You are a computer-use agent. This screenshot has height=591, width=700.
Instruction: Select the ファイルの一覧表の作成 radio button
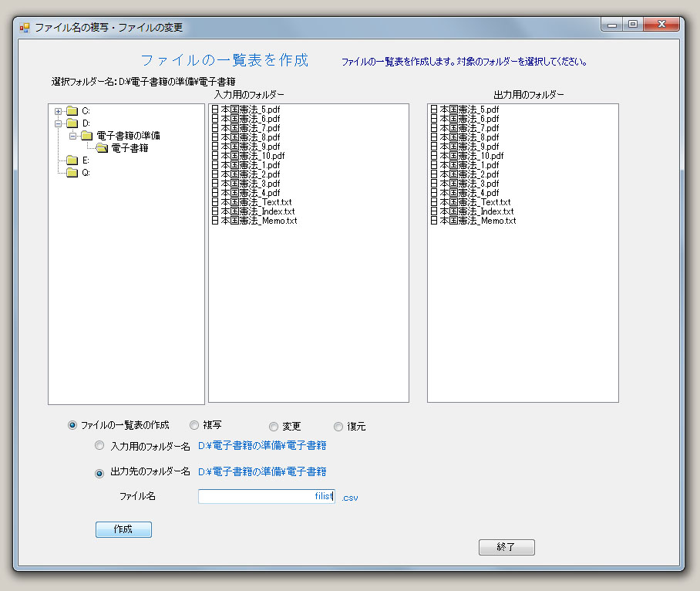72,425
